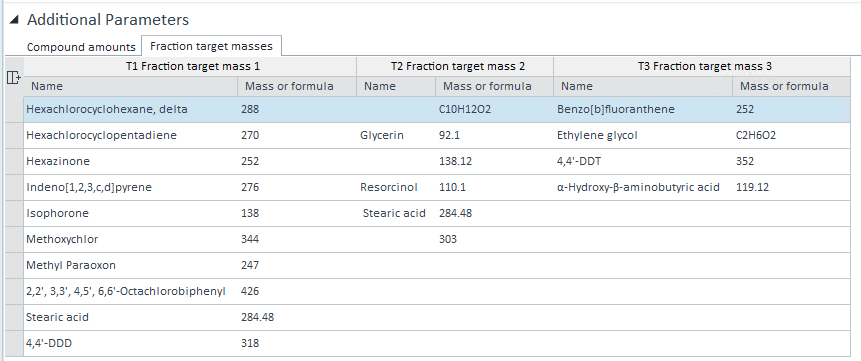Viewport: 861px width, 361px height.
Task: Select the Benzo[b]fluoranthene cell
Action: click(x=643, y=109)
